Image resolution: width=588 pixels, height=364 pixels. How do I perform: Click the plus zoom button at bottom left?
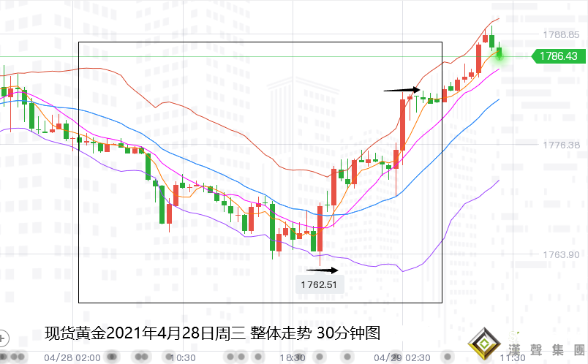[4, 338]
